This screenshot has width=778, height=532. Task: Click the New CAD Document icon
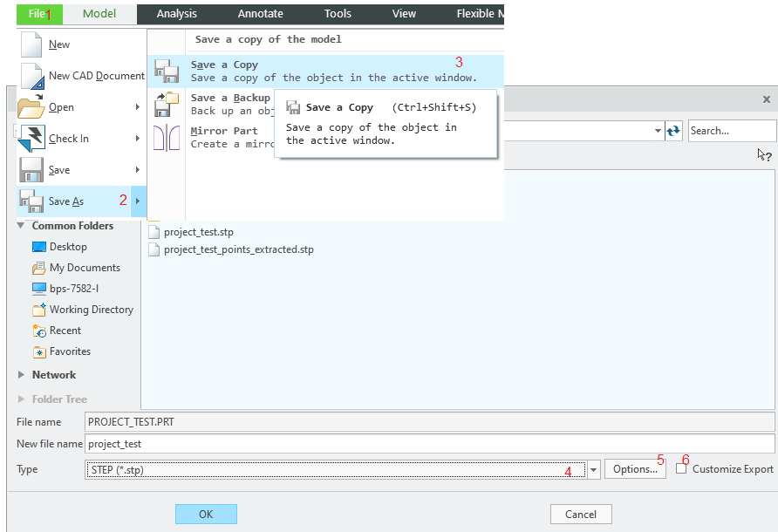click(34, 76)
